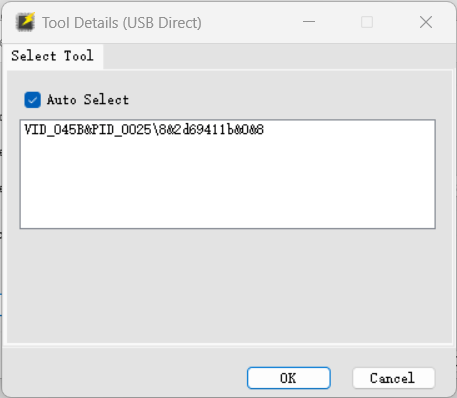Click the 8&2d69411b&0&8 device serial text
The height and width of the screenshot is (398, 457).
pos(211,129)
